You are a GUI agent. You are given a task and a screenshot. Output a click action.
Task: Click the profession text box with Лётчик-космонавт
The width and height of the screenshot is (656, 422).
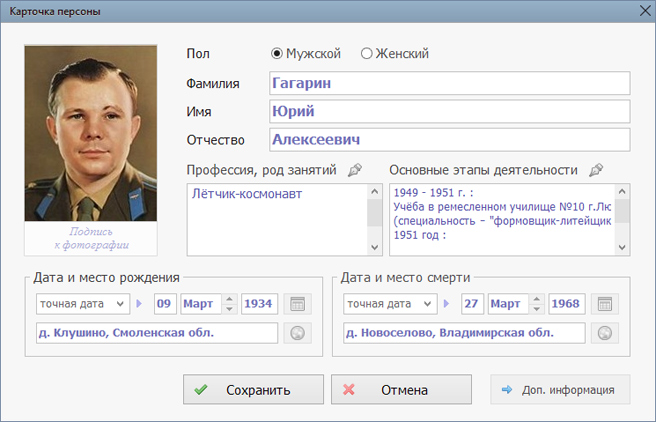pos(277,220)
